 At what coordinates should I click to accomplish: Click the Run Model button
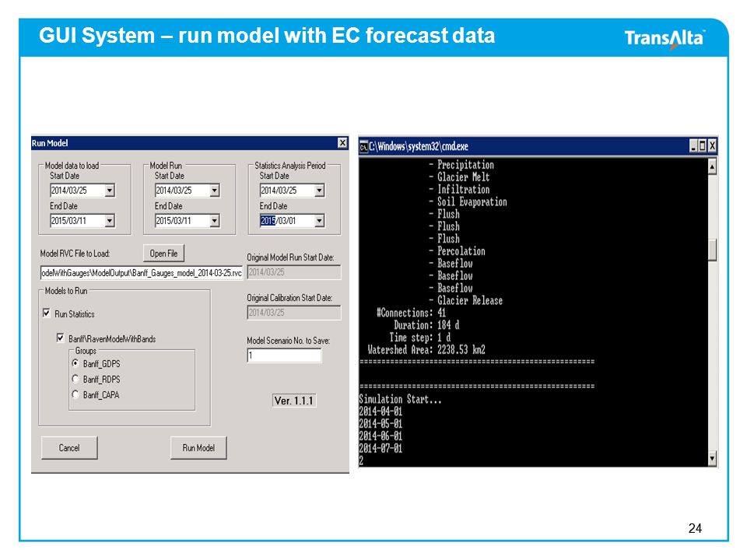pyautogui.click(x=198, y=448)
